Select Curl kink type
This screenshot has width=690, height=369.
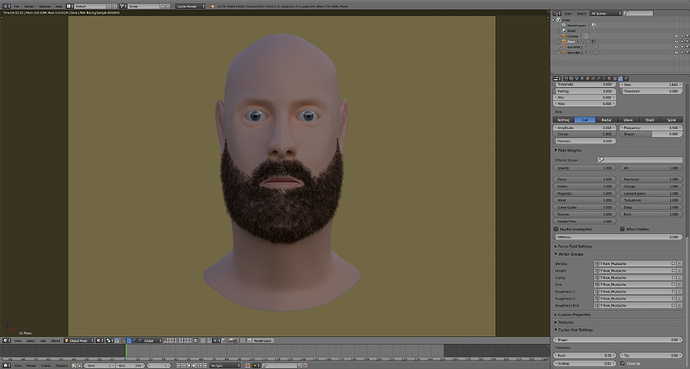[x=585, y=120]
